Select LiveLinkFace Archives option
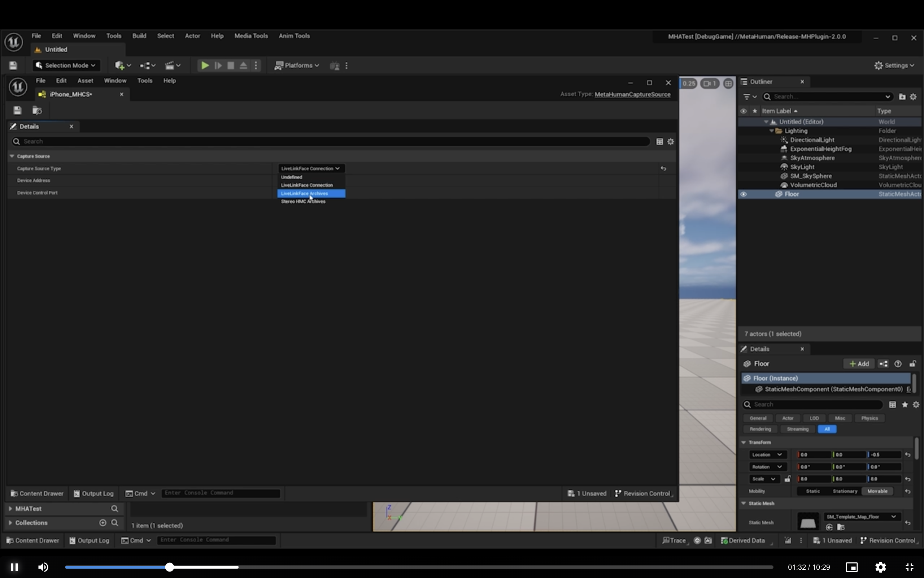The height and width of the screenshot is (578, 924). (311, 193)
